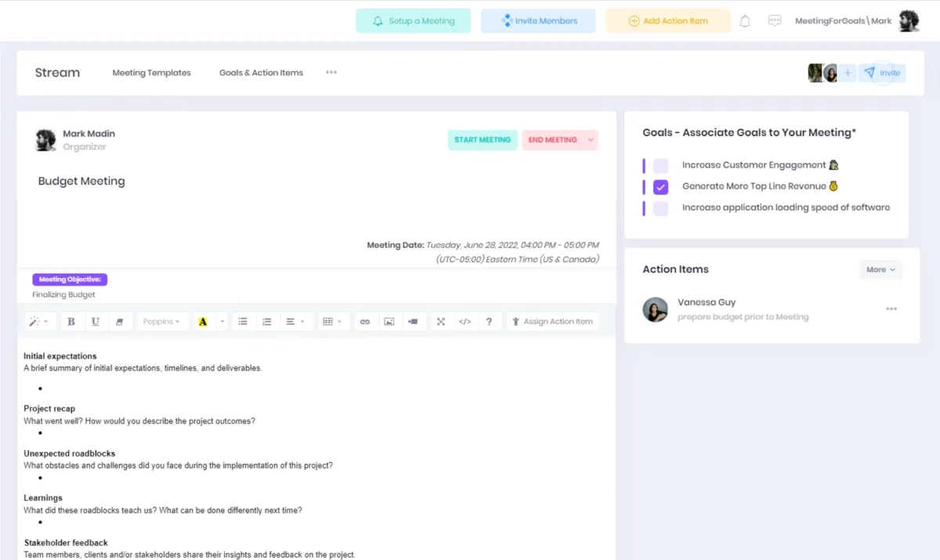Insert an unordered bullet list

[x=243, y=322]
